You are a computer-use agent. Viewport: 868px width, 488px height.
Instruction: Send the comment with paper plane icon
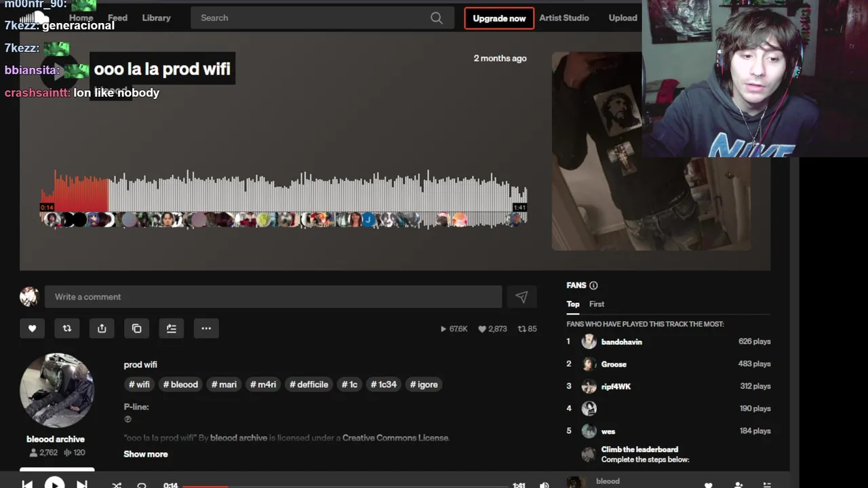click(521, 297)
